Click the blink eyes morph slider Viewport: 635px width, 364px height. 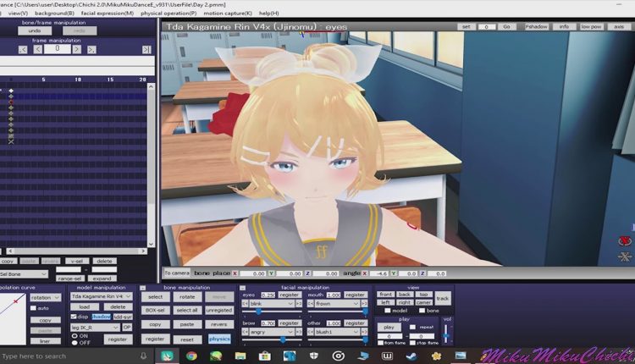coord(271,312)
